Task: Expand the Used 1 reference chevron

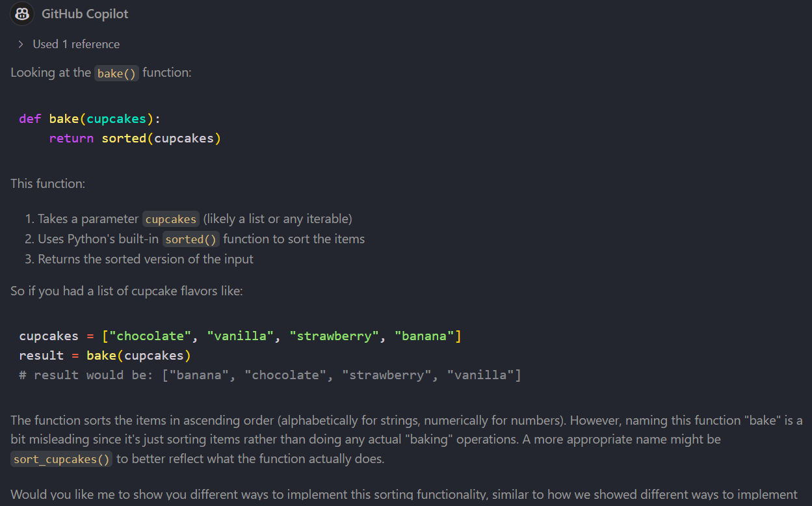Action: point(20,44)
